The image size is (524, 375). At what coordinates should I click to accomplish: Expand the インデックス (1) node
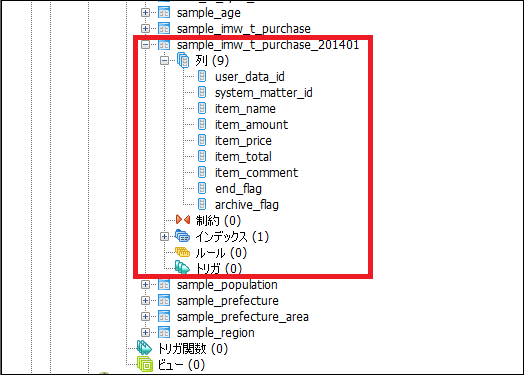tap(164, 236)
